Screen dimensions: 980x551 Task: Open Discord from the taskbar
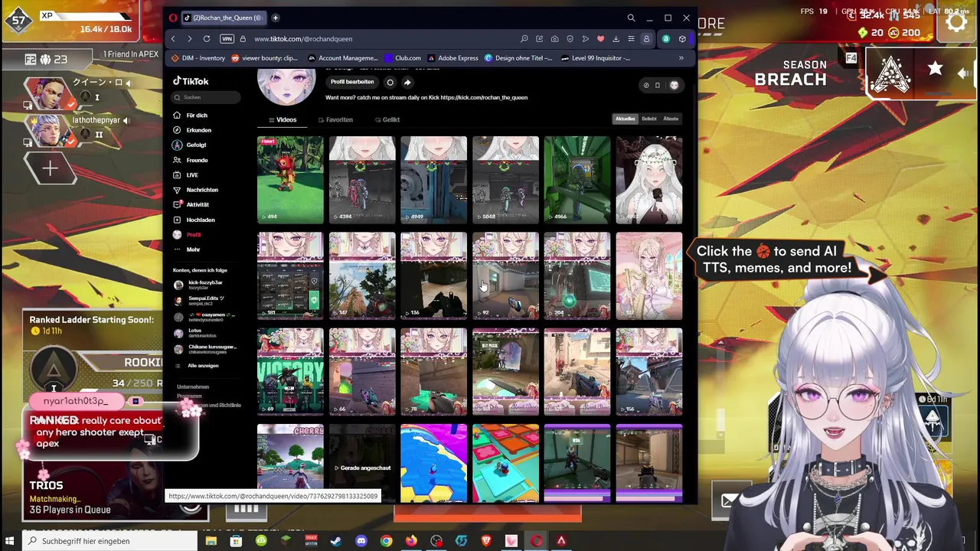pos(361,541)
